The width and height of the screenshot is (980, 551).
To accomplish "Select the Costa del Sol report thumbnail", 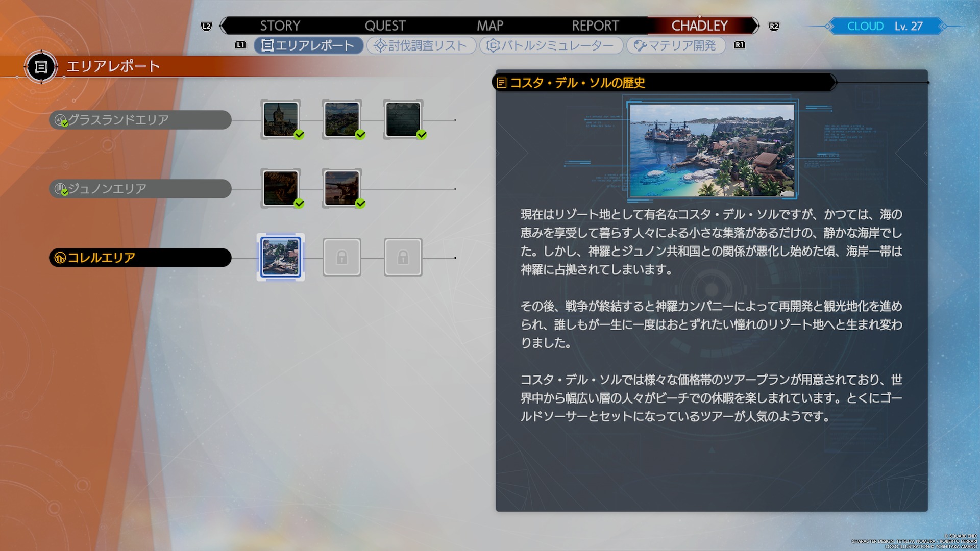I will [280, 258].
